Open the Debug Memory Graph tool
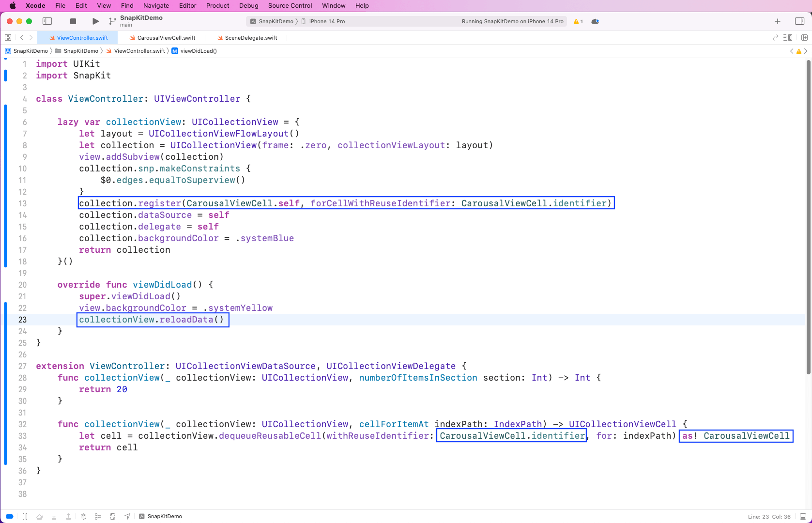This screenshot has height=523, width=812. [98, 516]
